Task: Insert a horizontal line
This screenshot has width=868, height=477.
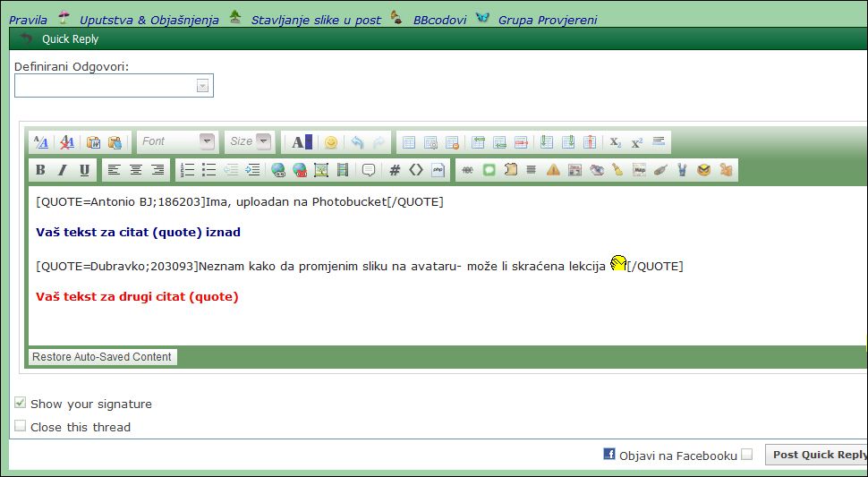Action: 659,141
